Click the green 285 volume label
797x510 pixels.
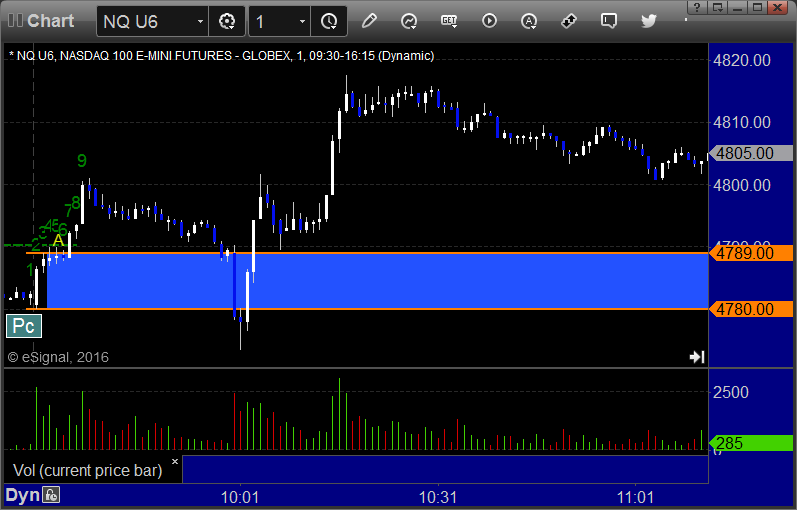[x=751, y=443]
